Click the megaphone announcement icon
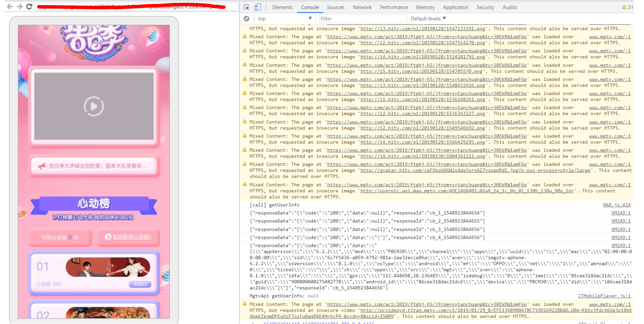Image resolution: width=644 pixels, height=324 pixels. pyautogui.click(x=43, y=166)
